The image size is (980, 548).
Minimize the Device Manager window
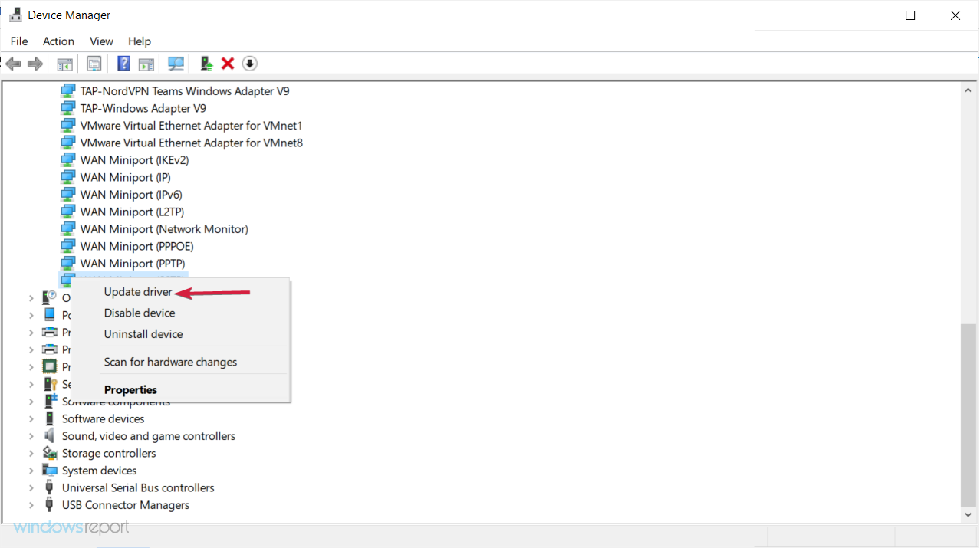(866, 15)
